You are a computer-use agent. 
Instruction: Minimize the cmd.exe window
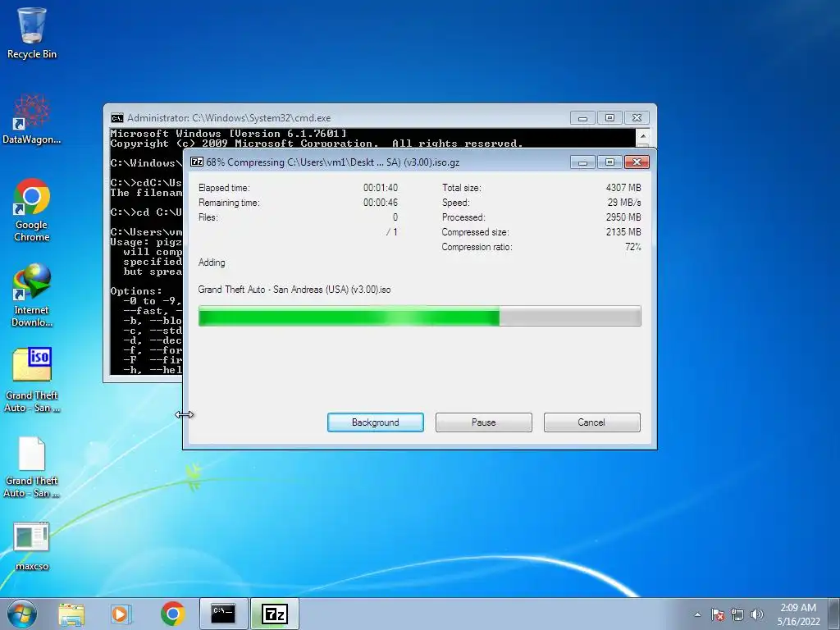pyautogui.click(x=582, y=118)
